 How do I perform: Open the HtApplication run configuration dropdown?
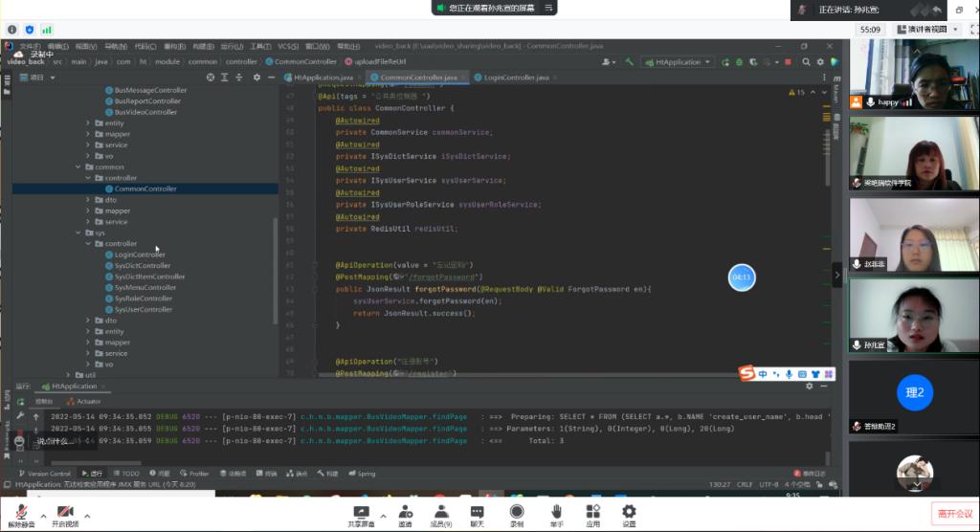[x=677, y=62]
